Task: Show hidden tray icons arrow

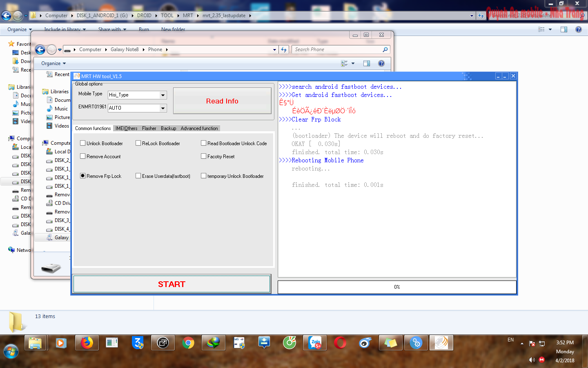Action: pyautogui.click(x=522, y=343)
